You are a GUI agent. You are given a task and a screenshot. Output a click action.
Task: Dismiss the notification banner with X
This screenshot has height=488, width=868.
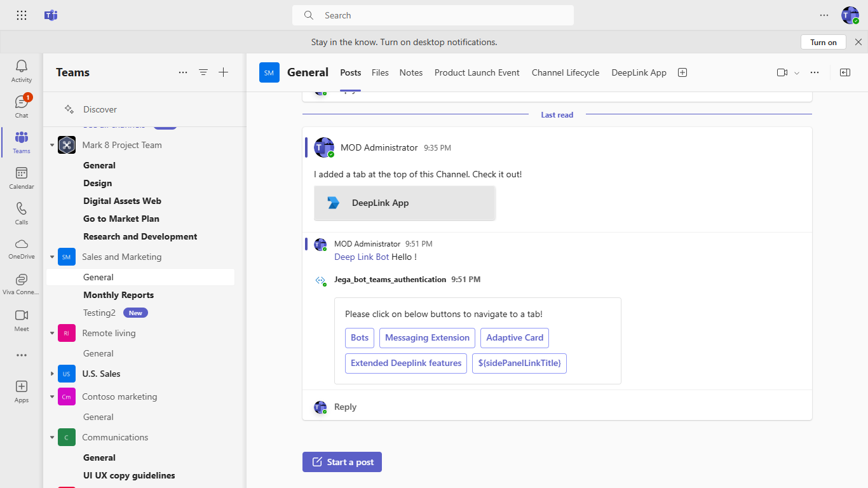858,42
